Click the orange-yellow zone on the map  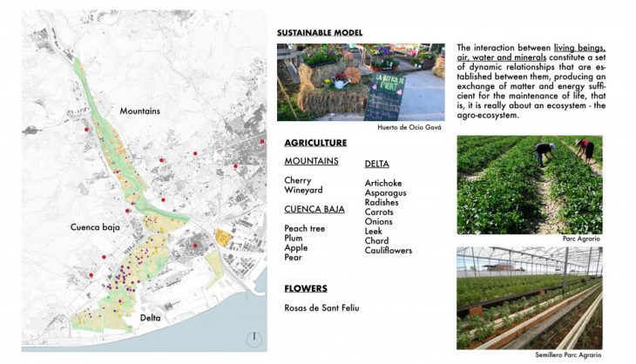222,238
